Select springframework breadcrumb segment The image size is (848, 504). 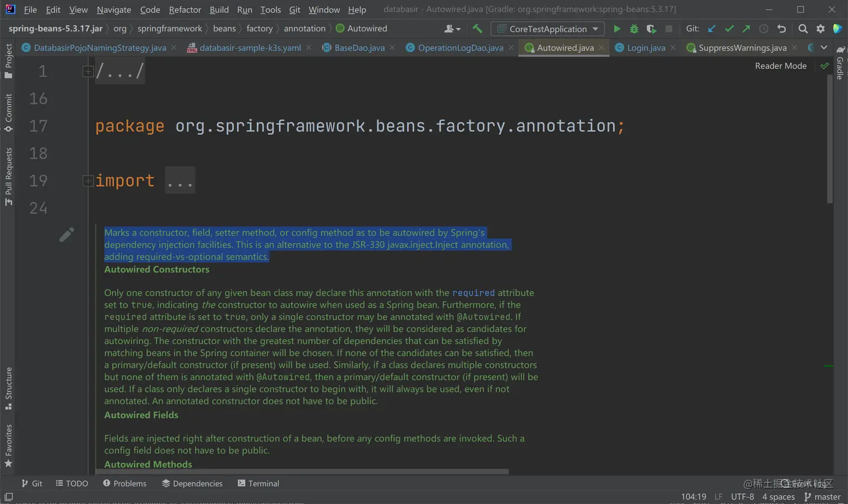point(169,29)
